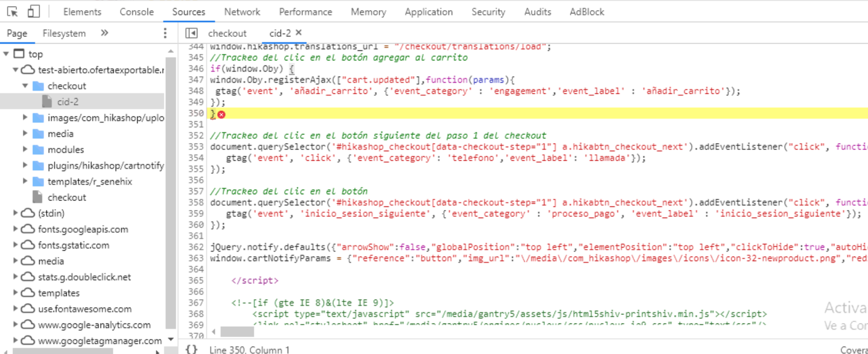Click the navigator vertical scrollbar thumb
Image resolution: width=868 pixels, height=354 pixels.
[171, 193]
